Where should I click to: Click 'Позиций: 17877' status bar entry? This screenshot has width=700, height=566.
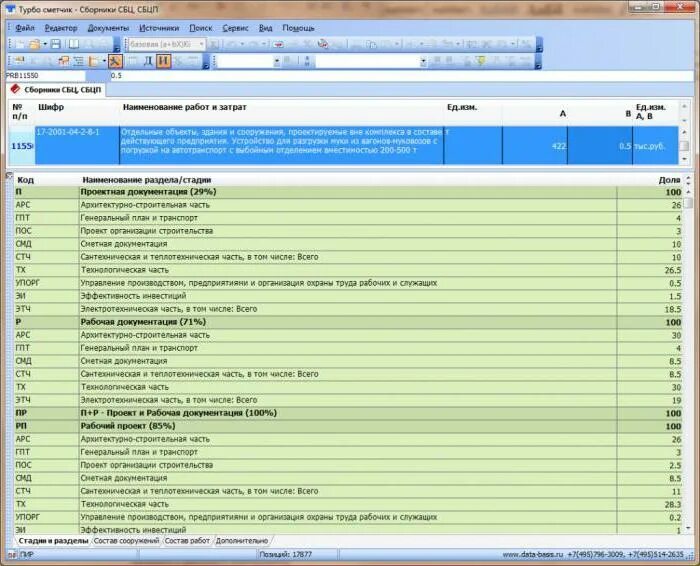[285, 554]
